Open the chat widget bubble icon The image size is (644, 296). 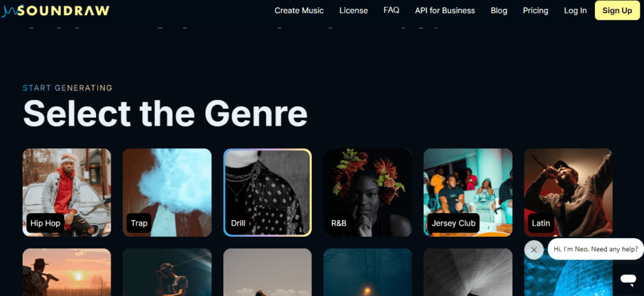point(628,279)
